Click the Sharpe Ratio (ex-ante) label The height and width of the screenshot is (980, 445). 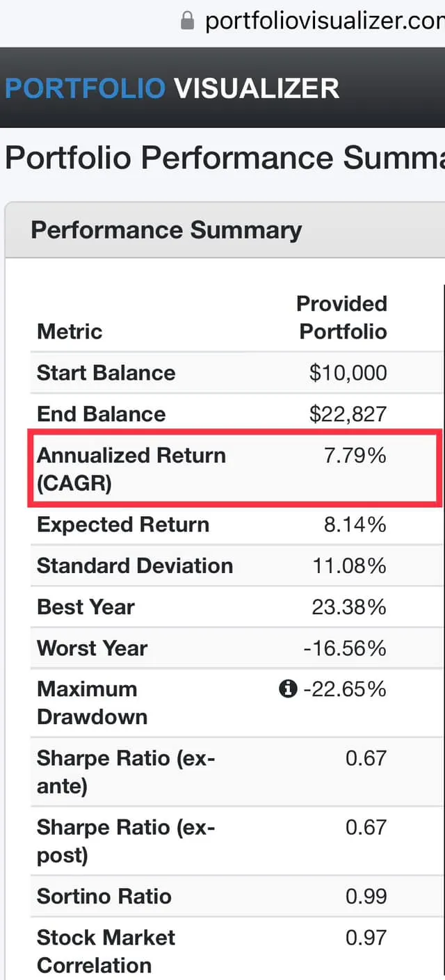(126, 771)
